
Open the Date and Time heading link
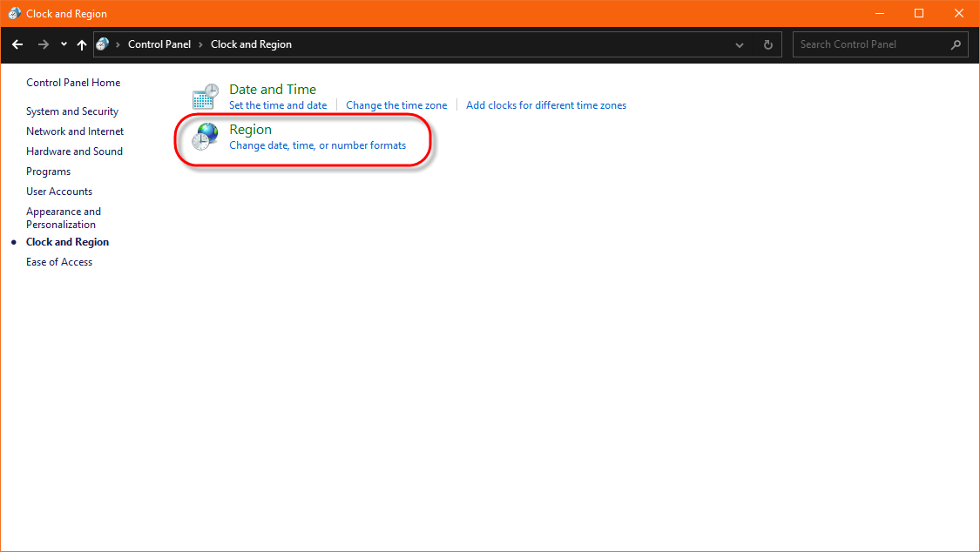(273, 90)
